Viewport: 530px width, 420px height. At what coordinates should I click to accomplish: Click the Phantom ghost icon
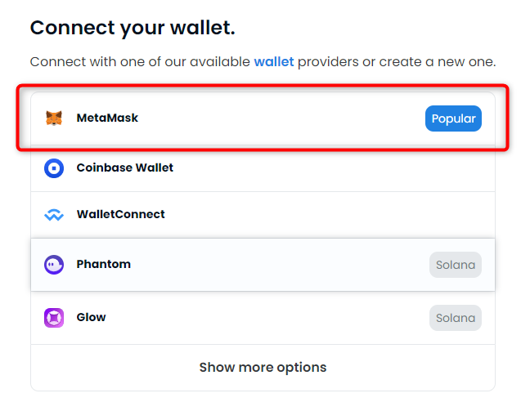tap(54, 265)
